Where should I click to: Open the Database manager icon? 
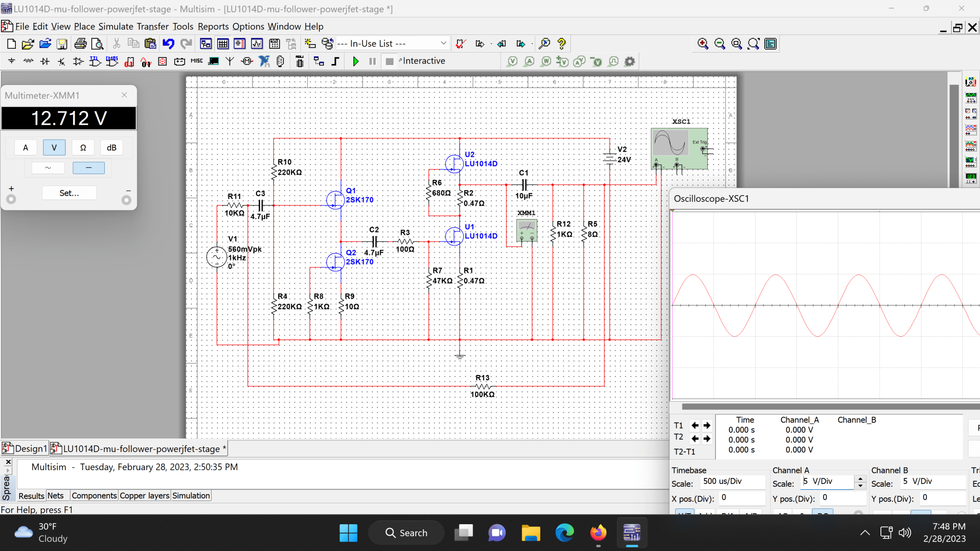click(x=327, y=44)
